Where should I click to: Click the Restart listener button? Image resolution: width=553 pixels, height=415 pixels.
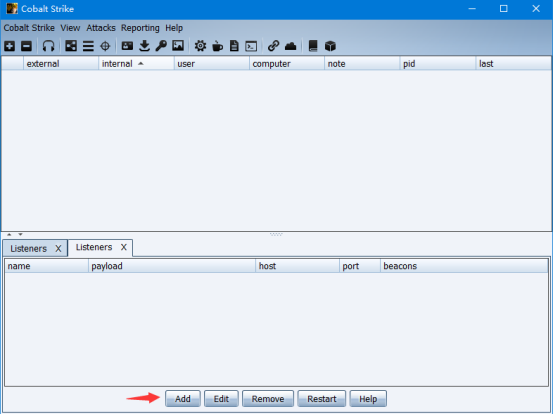tap(322, 399)
